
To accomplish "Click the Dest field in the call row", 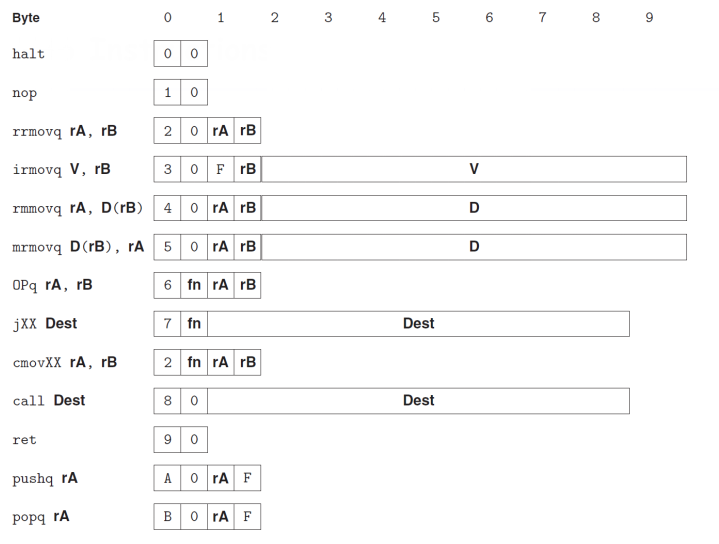I will (418, 400).
